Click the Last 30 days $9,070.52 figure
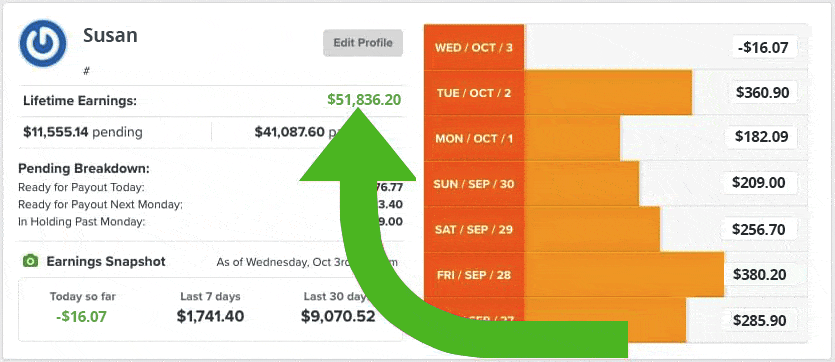Image resolution: width=835 pixels, height=362 pixels. [x=338, y=316]
